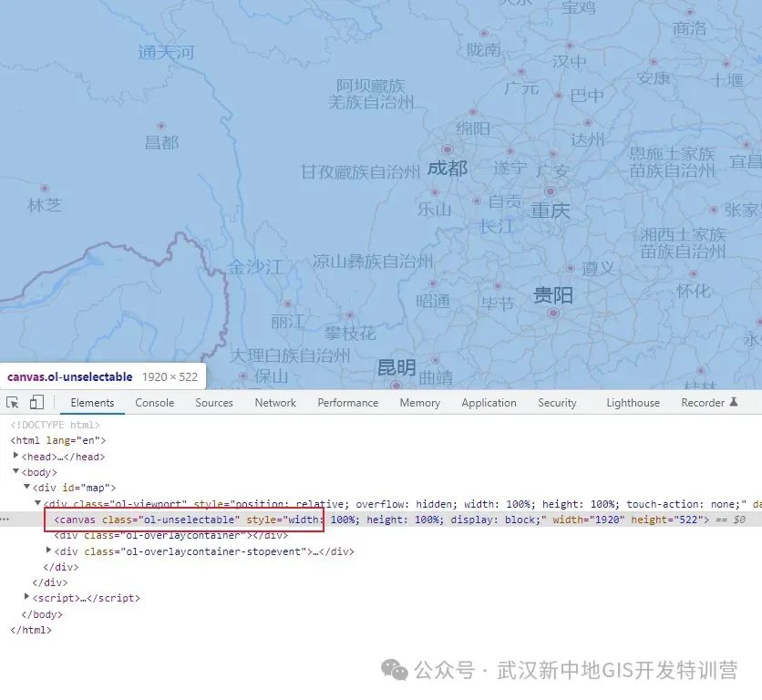Click the 昆明 city label on map
The width and height of the screenshot is (762, 700).
[x=396, y=367]
